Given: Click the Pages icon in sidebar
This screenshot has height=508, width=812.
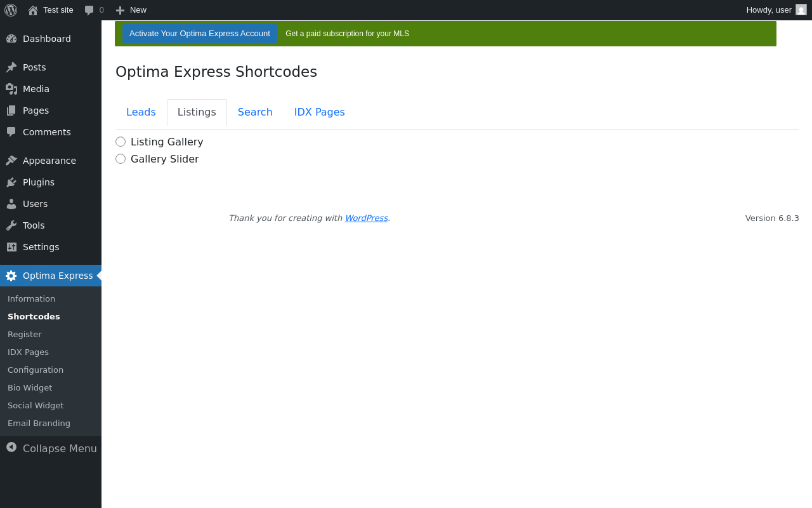Looking at the screenshot, I should tap(11, 110).
